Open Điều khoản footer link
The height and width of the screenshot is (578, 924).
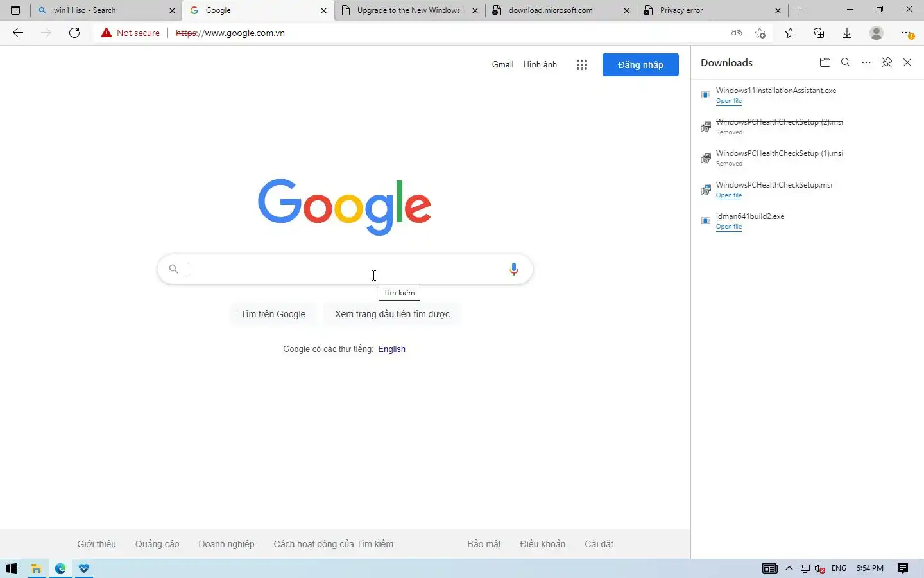543,544
